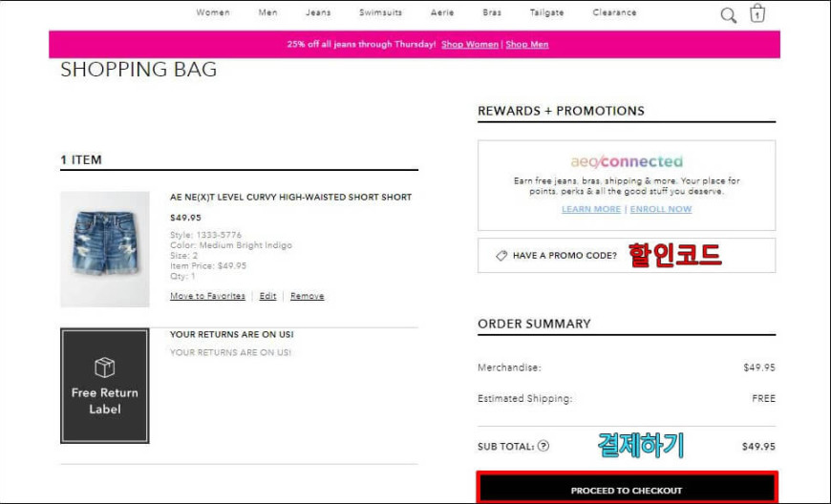This screenshot has width=831, height=504.
Task: Open the Women menu
Action: [213, 12]
